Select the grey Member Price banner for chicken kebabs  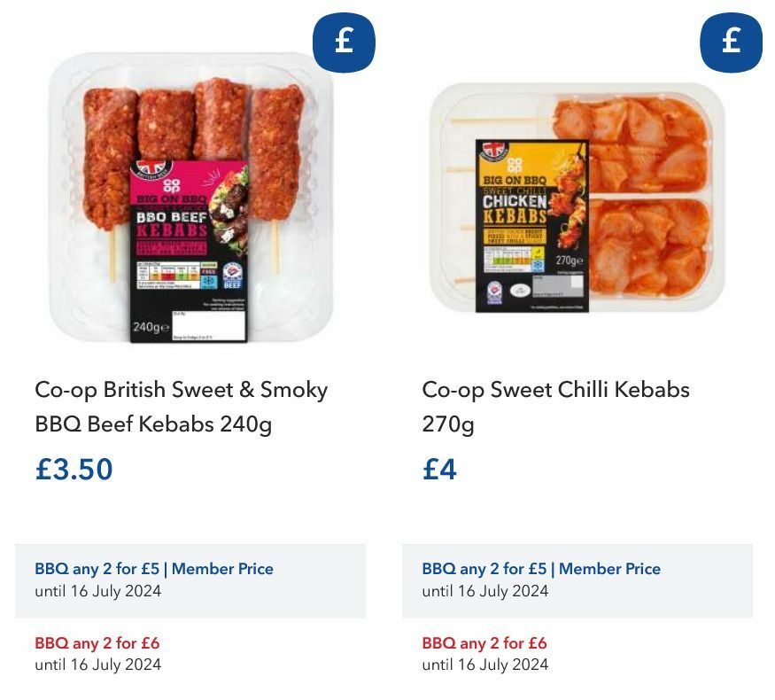pos(577,579)
